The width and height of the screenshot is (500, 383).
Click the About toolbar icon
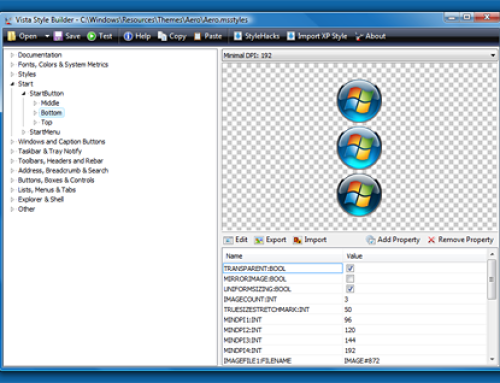click(359, 36)
